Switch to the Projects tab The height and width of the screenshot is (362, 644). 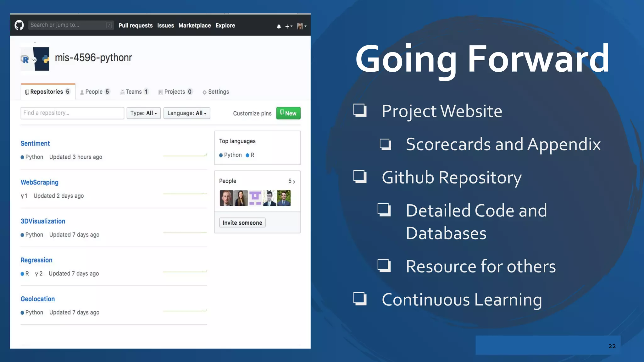tap(175, 92)
